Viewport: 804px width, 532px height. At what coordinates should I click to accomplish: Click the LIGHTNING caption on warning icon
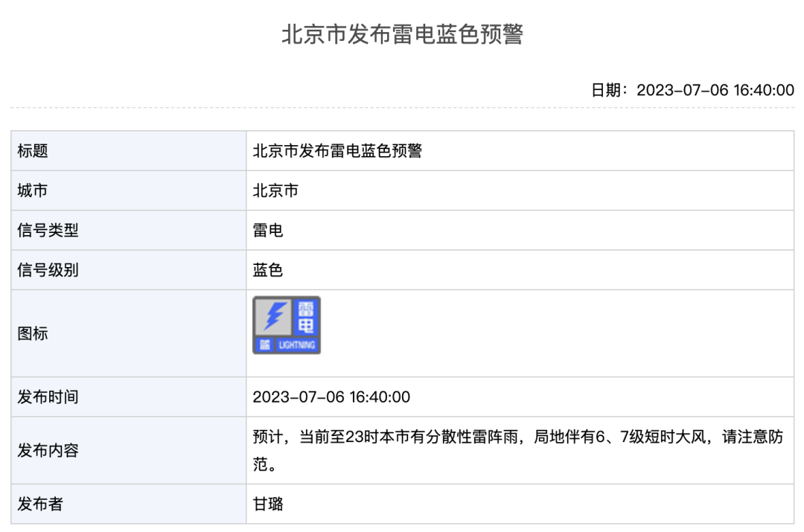297,345
